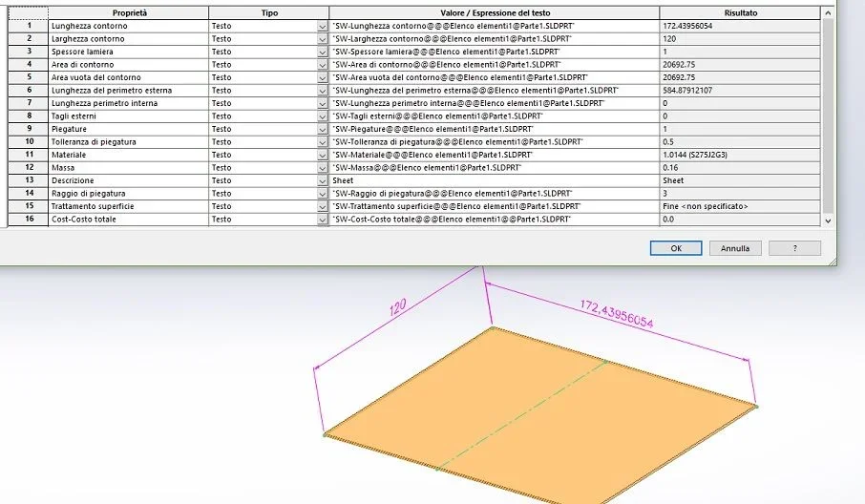Open Tipo dropdown for Larghezza contorno row
This screenshot has width=865, height=504.
(x=323, y=39)
